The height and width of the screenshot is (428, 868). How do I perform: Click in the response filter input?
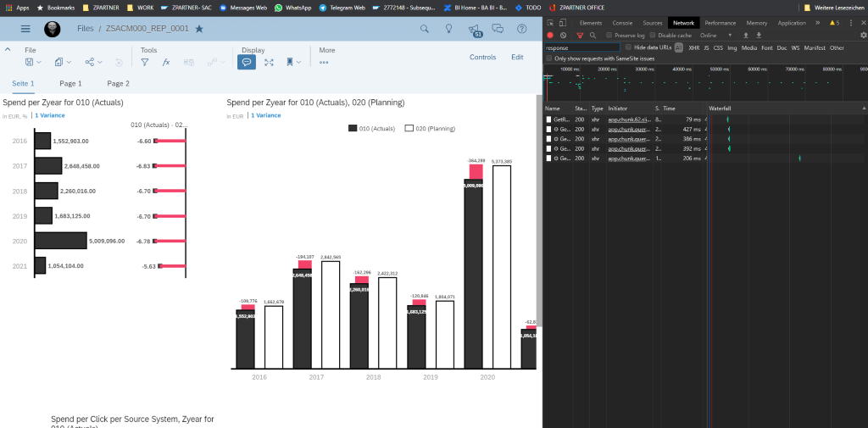tap(582, 47)
